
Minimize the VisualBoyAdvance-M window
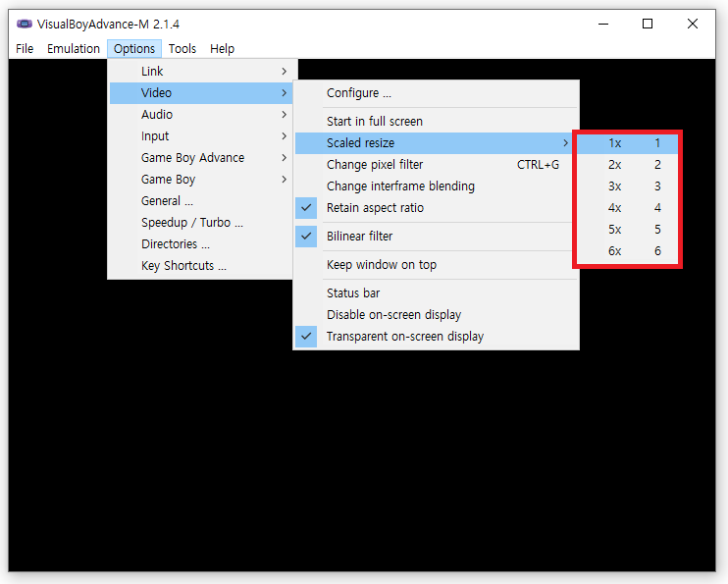tap(603, 24)
